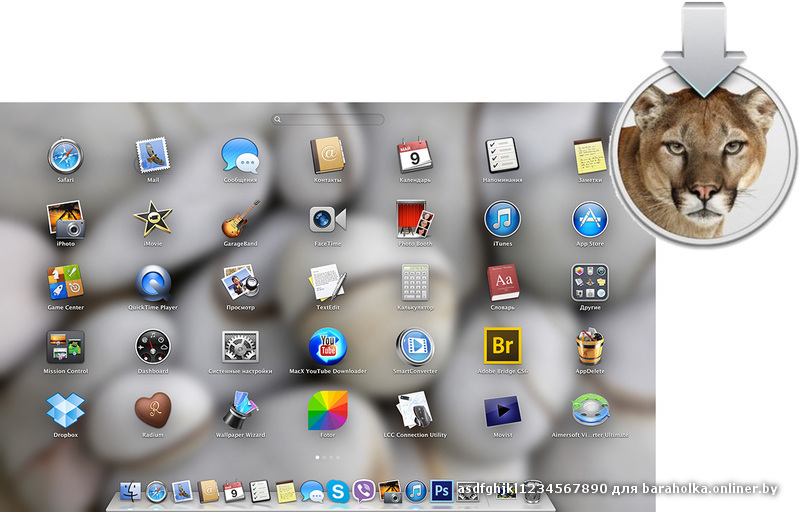800x512 pixels.
Task: Open iPhoto in the Dock
Action: [390, 492]
